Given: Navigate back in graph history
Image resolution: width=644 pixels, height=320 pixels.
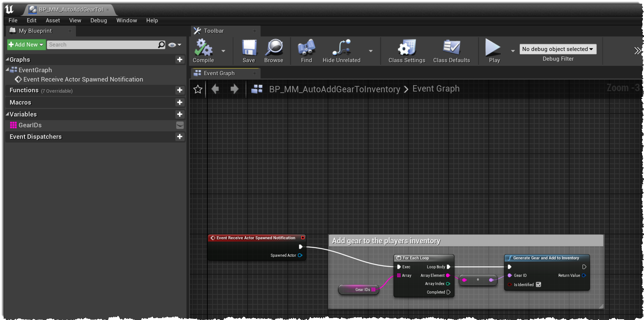Looking at the screenshot, I should tap(215, 89).
